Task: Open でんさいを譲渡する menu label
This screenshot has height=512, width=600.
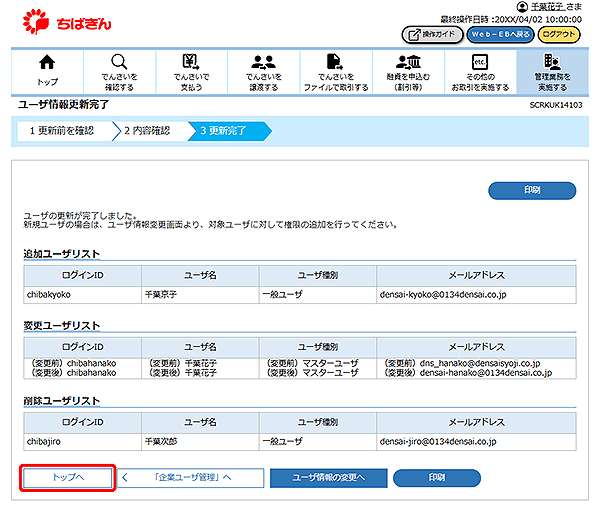Action: pos(263,82)
